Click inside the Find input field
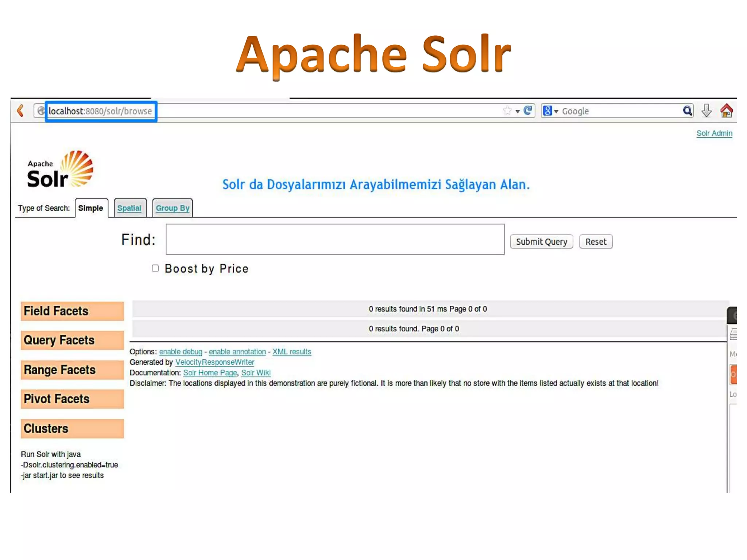Image resolution: width=747 pixels, height=560 pixels. pyautogui.click(x=335, y=239)
